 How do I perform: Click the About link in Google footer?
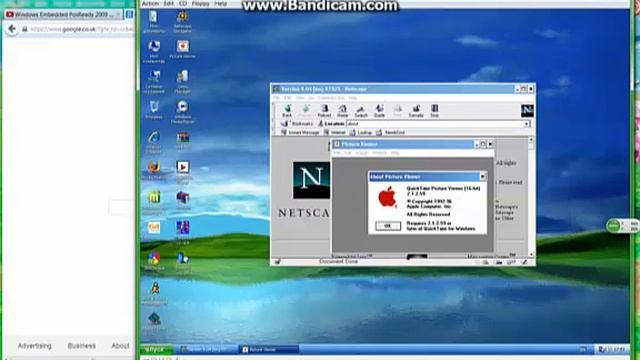(120, 346)
